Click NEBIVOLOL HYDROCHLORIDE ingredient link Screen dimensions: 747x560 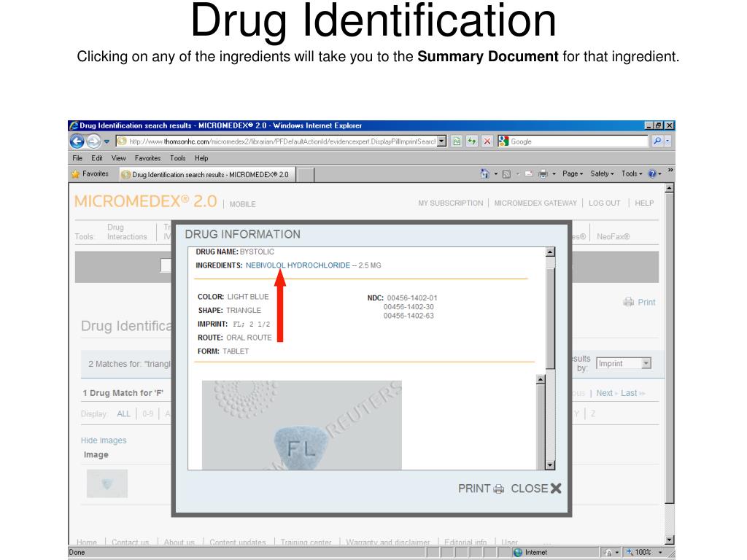coord(298,265)
